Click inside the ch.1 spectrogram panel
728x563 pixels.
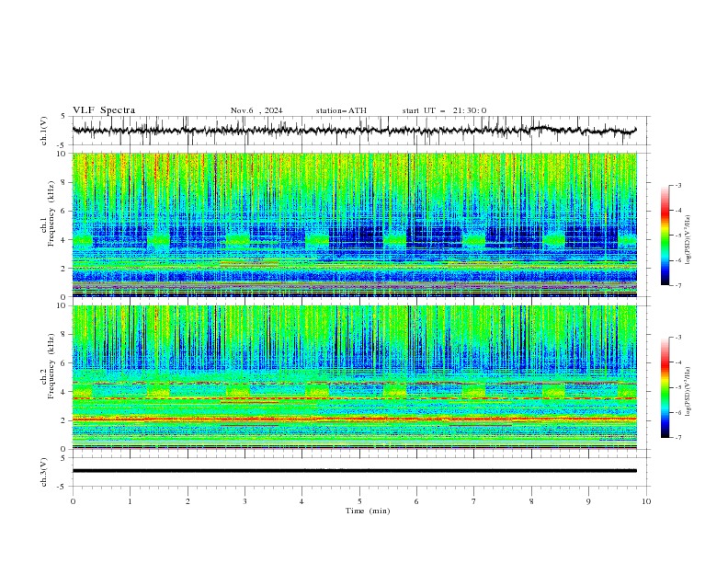[354, 224]
